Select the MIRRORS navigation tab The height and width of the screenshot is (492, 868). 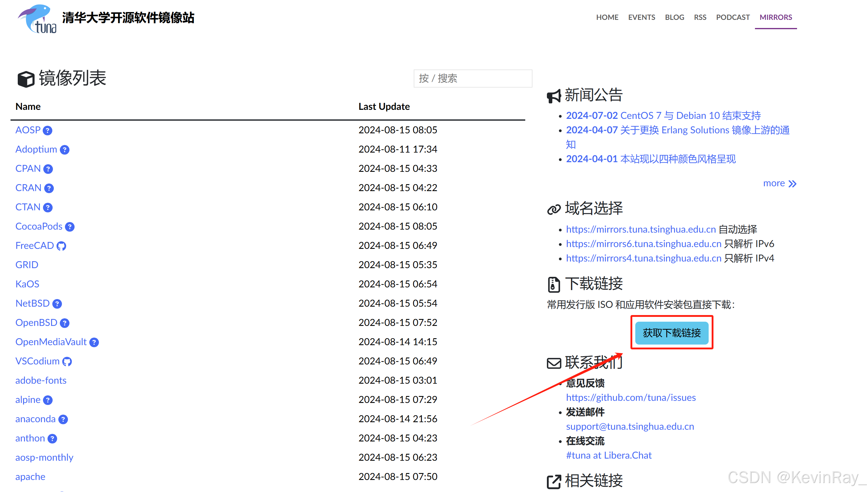(x=775, y=17)
